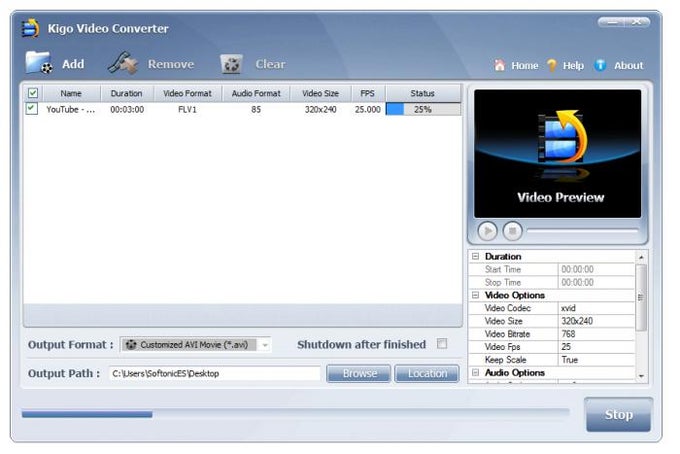The height and width of the screenshot is (454, 680).
Task: Click the 25.000 FPS cell
Action: [x=368, y=109]
